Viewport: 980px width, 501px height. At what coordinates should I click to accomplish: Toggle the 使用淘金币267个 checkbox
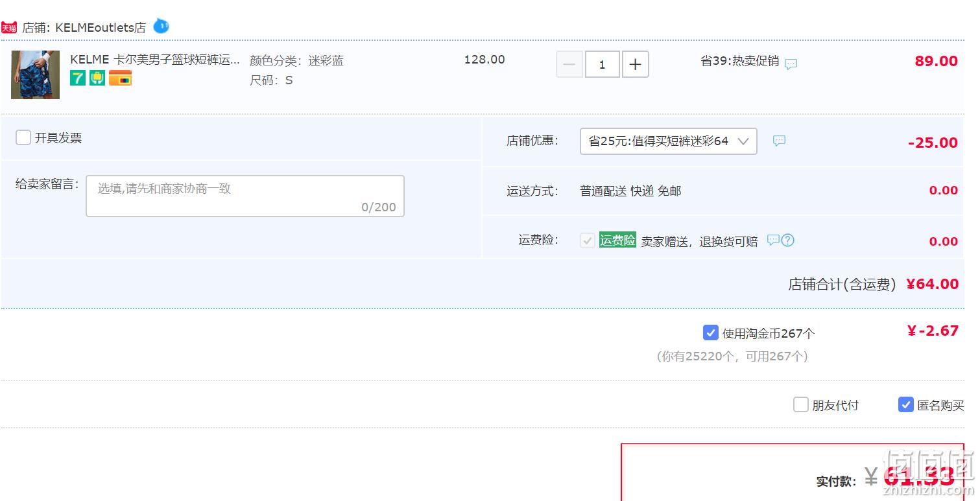tap(710, 333)
